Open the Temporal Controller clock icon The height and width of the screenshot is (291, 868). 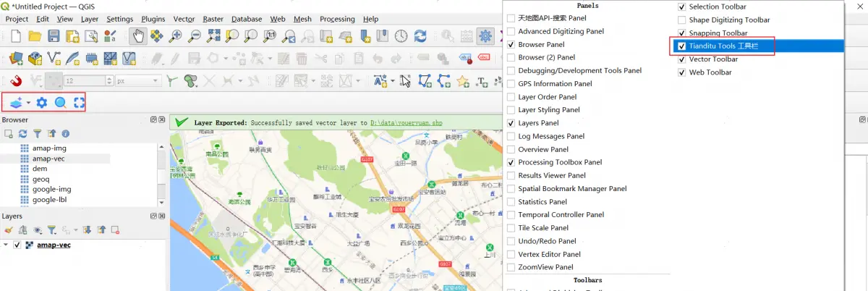401,36
